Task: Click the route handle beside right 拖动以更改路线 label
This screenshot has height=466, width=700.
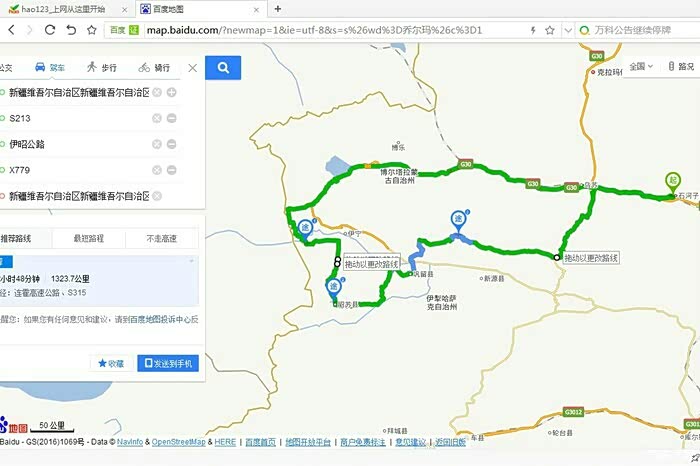Action: pyautogui.click(x=556, y=258)
